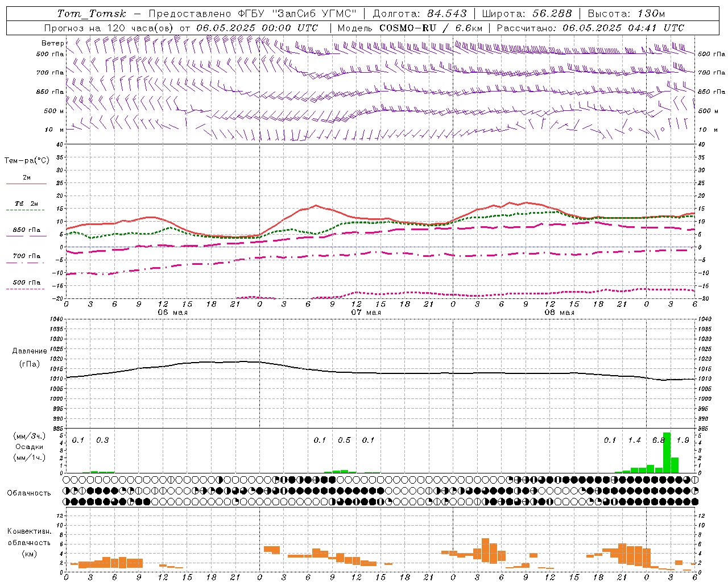Click the red line sample under 2м legend
728x582 pixels.
(x=27, y=184)
